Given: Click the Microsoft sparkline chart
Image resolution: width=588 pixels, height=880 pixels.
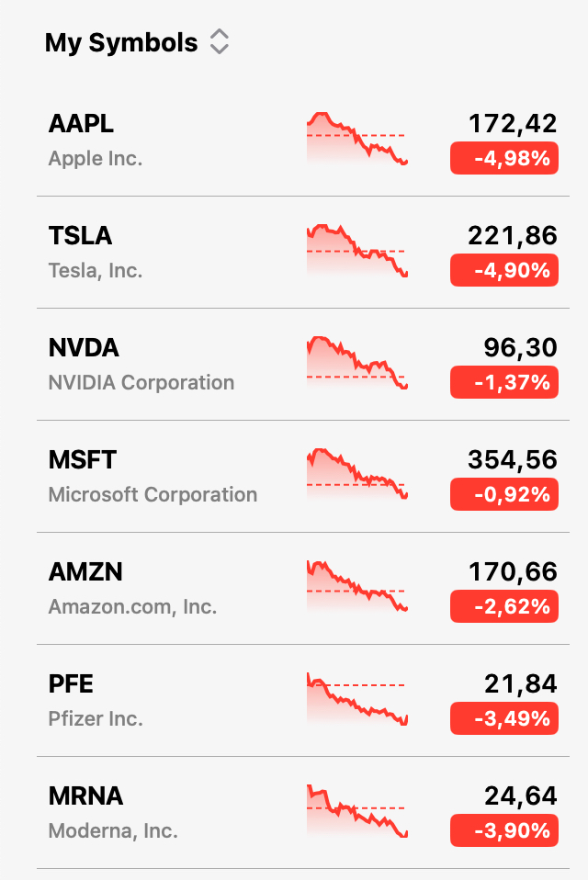Looking at the screenshot, I should (x=356, y=475).
